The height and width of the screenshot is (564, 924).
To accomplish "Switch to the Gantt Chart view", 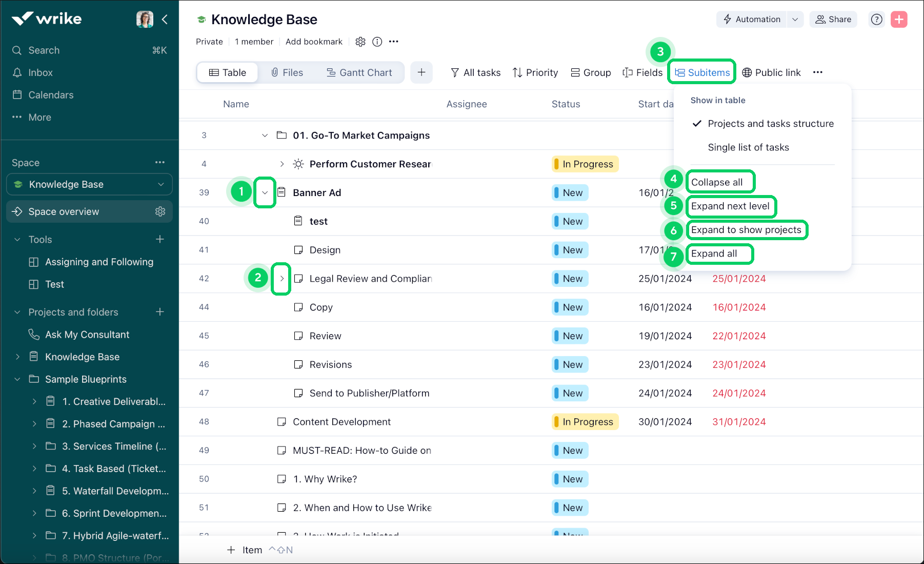I will [x=359, y=72].
